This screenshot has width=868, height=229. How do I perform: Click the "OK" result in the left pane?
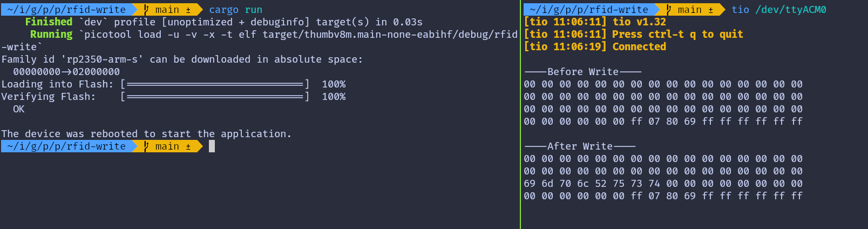click(x=19, y=109)
